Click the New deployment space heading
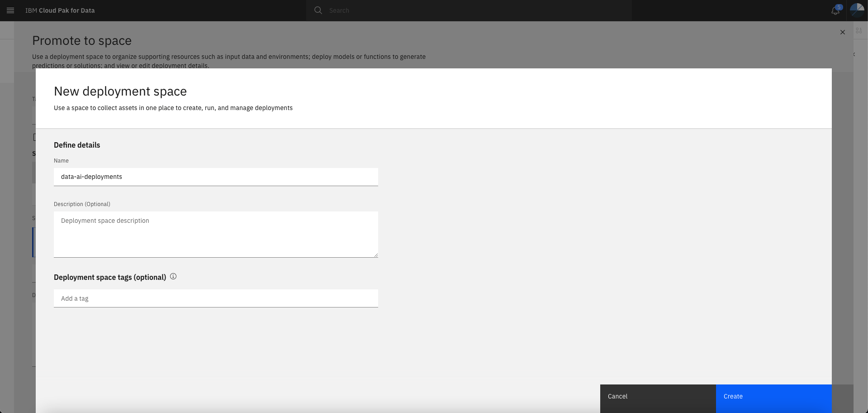Image resolution: width=868 pixels, height=413 pixels. click(x=120, y=91)
